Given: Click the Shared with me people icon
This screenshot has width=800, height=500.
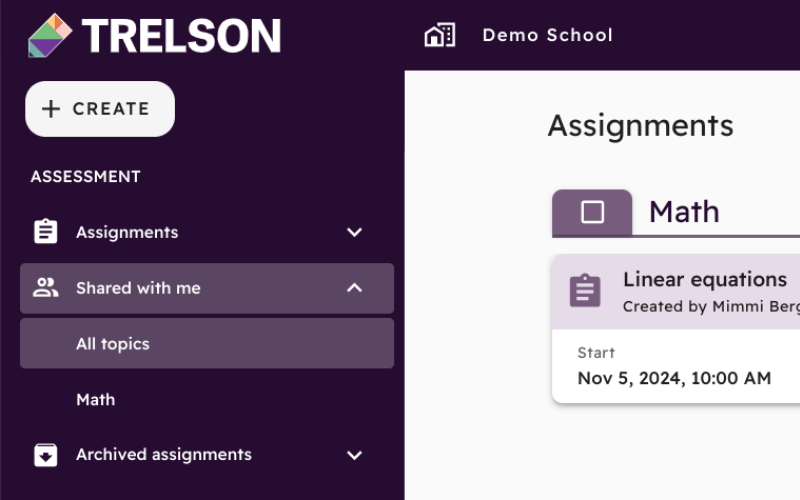Looking at the screenshot, I should tap(45, 288).
